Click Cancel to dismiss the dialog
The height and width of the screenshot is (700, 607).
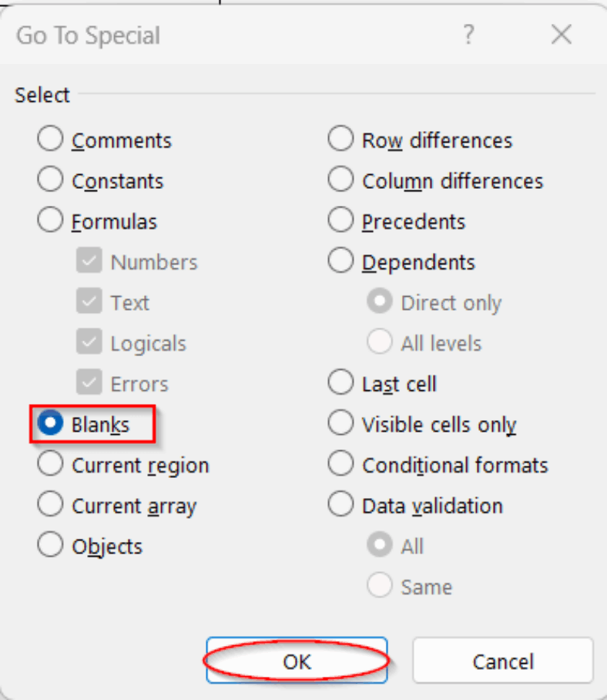pos(502,661)
